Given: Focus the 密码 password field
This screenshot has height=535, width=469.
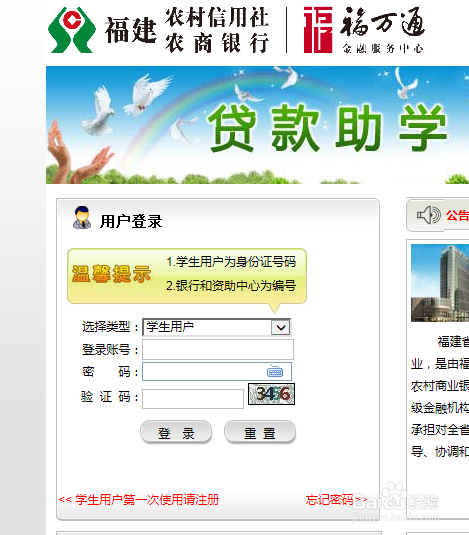Looking at the screenshot, I should pyautogui.click(x=217, y=371).
